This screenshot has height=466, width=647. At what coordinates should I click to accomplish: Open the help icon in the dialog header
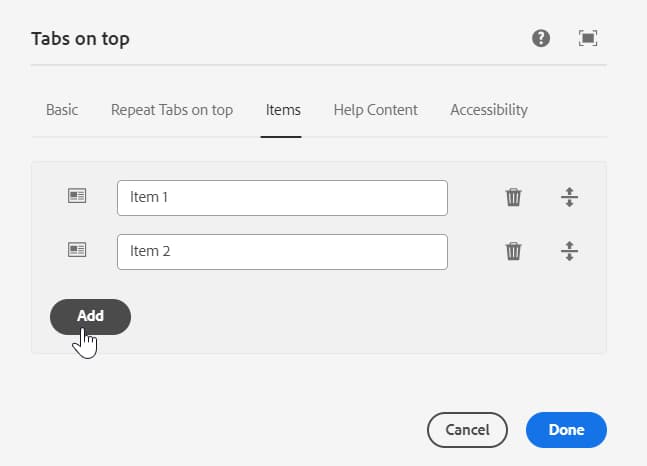[541, 39]
